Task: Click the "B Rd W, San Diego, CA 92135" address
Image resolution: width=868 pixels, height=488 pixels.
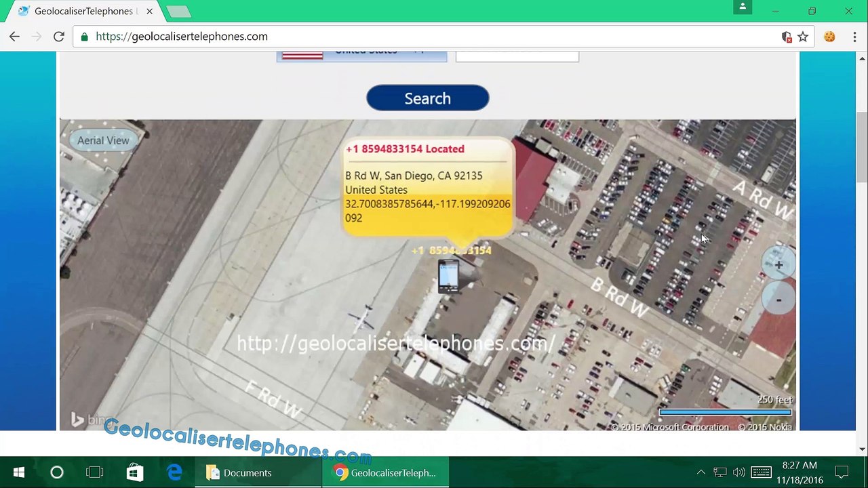Action: 414,176
